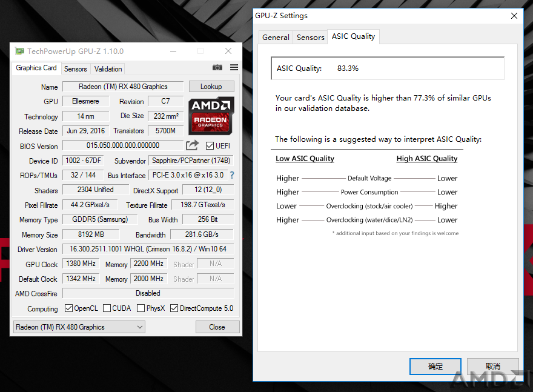Viewport: 533px width, 392px height.
Task: Click the High ASIC Quality heading
Action: click(427, 158)
